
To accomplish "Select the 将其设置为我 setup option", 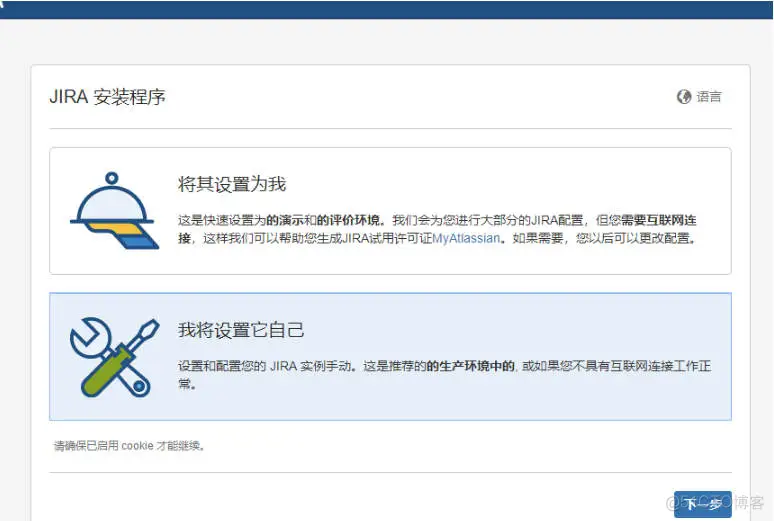I will (x=390, y=211).
